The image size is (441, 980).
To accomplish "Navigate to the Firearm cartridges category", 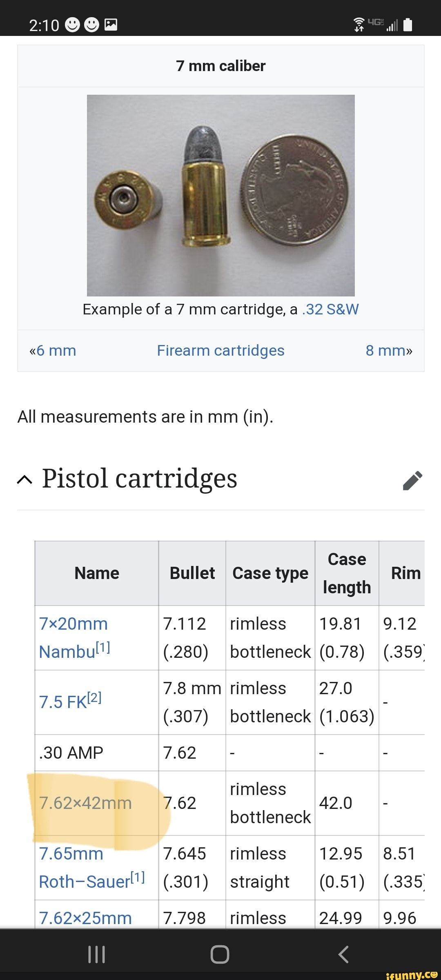I will [x=221, y=350].
